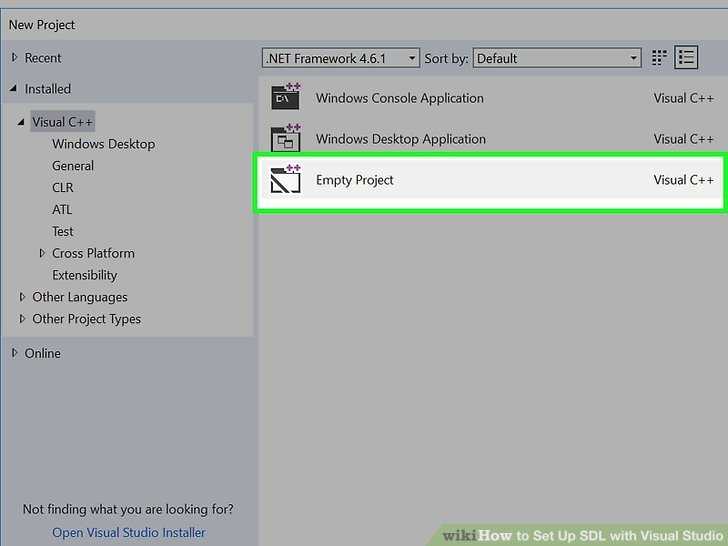Image resolution: width=728 pixels, height=546 pixels.
Task: Select Other Languages in the tree
Action: coord(80,297)
